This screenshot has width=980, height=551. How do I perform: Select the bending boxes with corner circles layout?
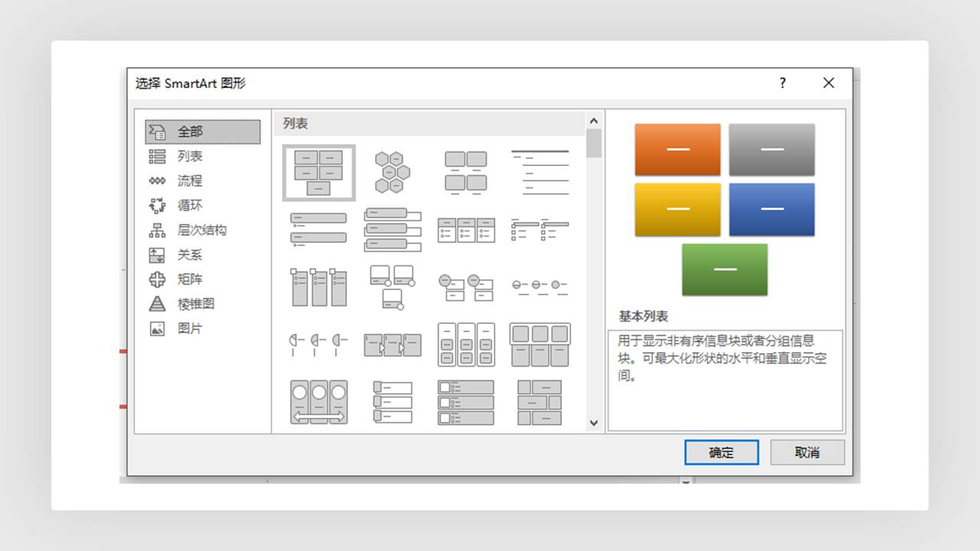click(392, 287)
